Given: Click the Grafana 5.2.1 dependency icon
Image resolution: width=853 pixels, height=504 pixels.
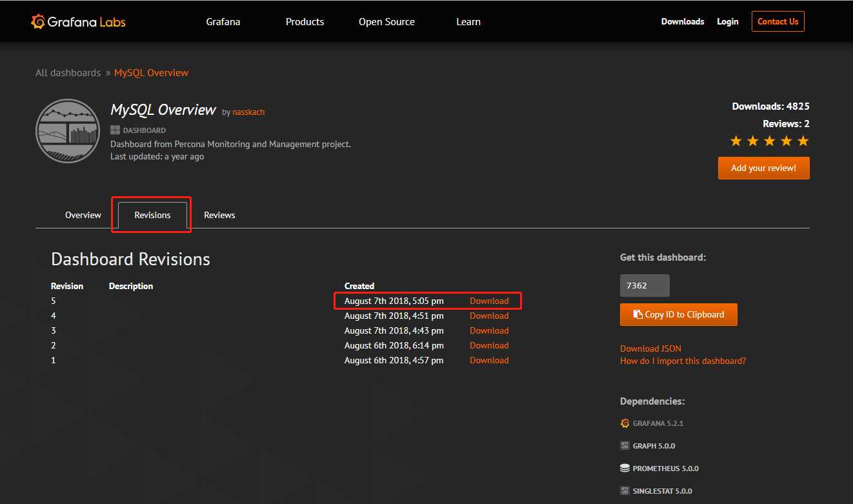Looking at the screenshot, I should [625, 423].
